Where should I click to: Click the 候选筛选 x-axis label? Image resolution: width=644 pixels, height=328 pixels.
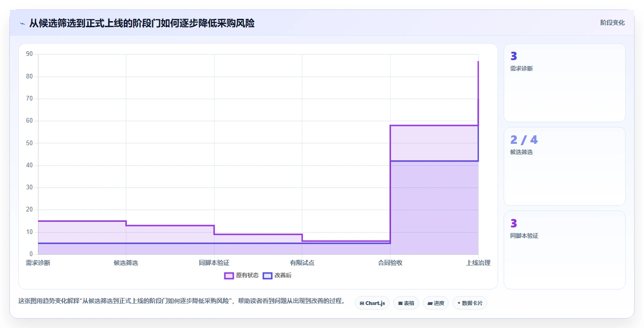tap(126, 263)
